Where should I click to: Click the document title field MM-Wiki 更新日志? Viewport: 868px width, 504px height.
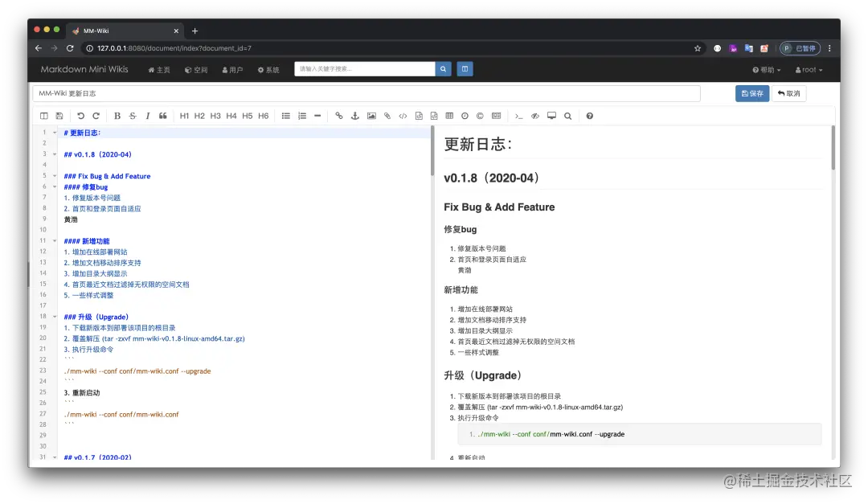366,93
